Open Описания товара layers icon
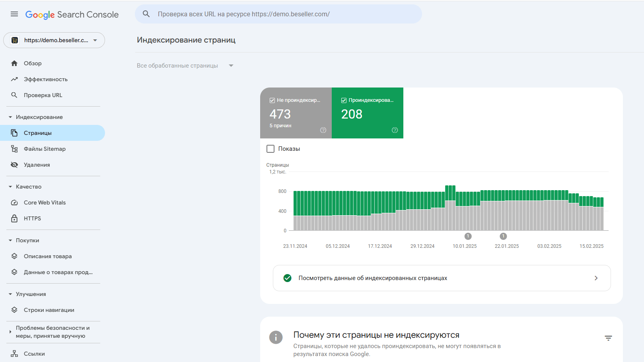Viewport: 644px width, 362px height. [x=14, y=256]
